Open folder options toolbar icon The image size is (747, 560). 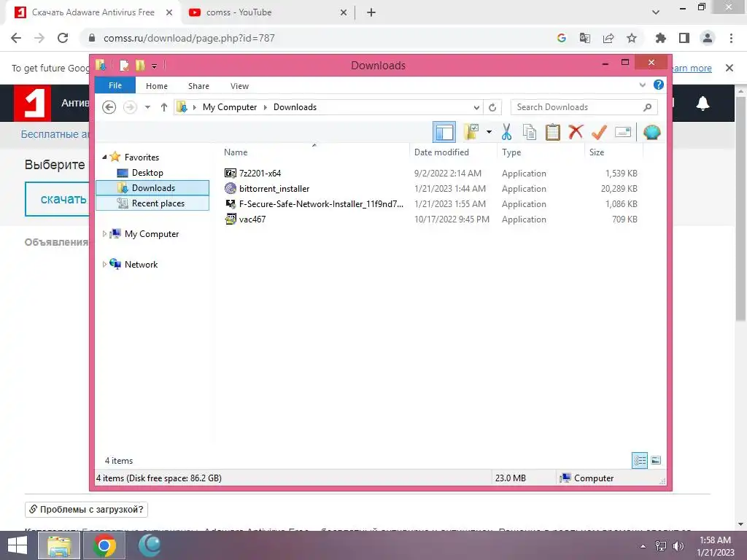[x=471, y=132]
